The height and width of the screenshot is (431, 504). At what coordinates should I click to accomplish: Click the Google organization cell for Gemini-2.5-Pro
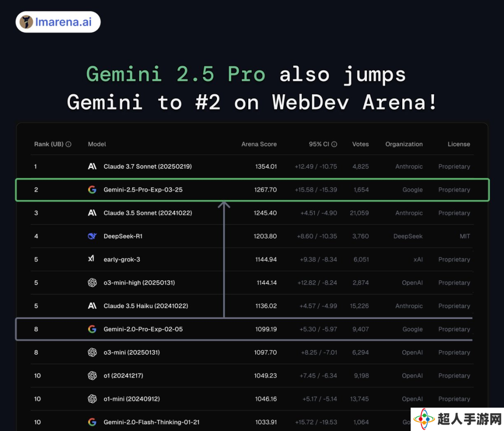[413, 190]
